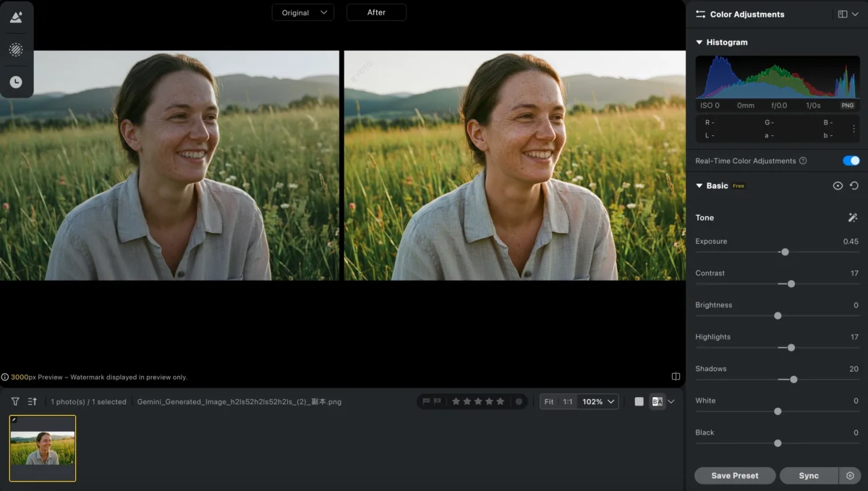Screen dimensions: 868x491
Task: Collapse the Basic section
Action: tap(699, 186)
